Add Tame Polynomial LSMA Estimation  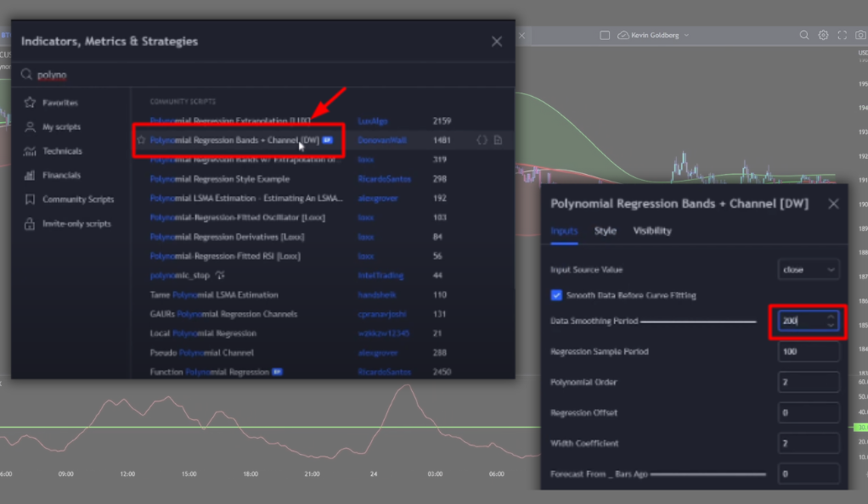[214, 295]
